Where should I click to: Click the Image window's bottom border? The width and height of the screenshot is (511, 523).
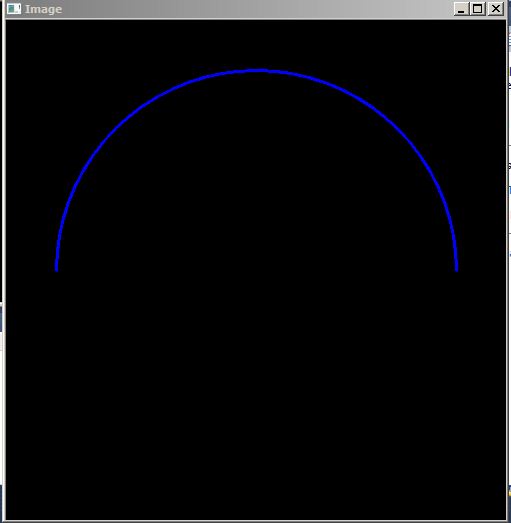click(x=256, y=521)
